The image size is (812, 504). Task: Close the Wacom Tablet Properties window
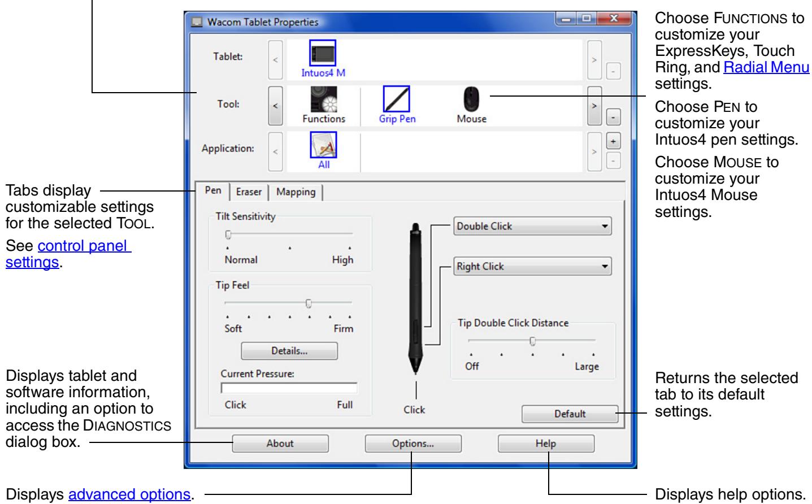[x=614, y=19]
